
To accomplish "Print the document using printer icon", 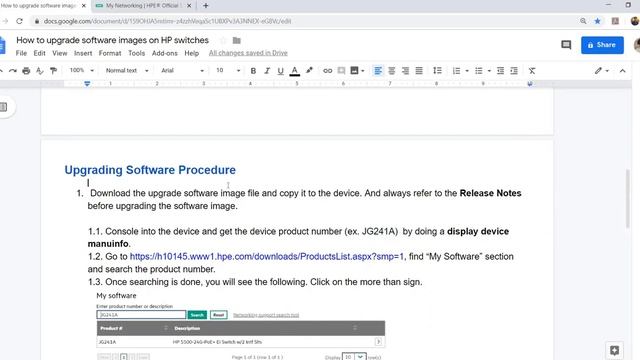I will point(26,71).
